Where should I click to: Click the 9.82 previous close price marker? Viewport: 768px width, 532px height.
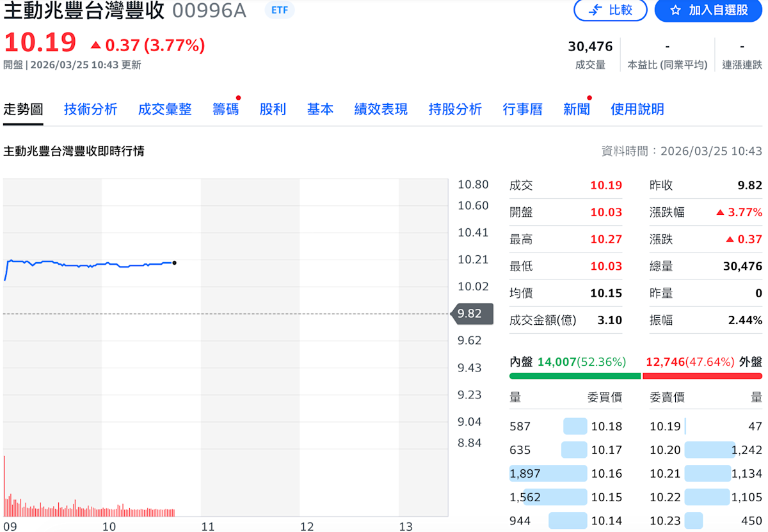472,314
